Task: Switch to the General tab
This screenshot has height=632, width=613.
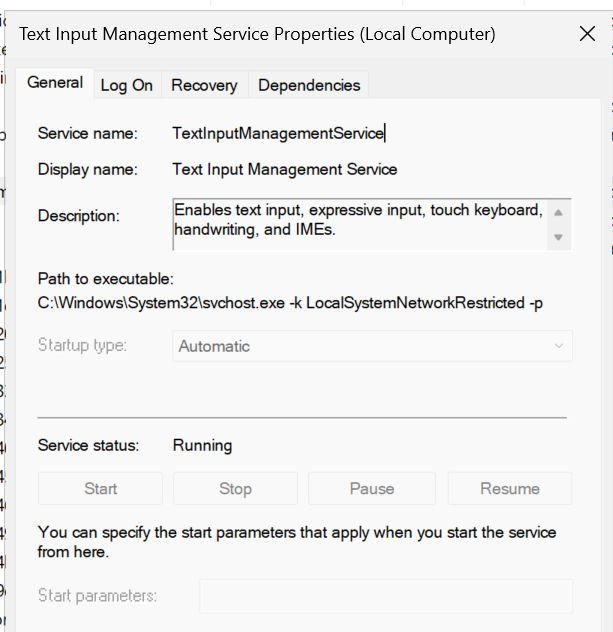Action: pyautogui.click(x=55, y=83)
